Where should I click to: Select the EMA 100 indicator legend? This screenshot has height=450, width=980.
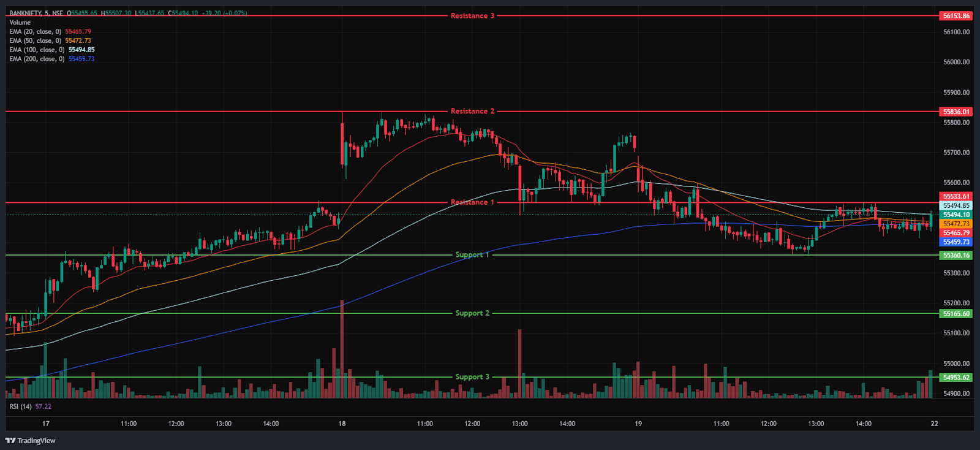click(36, 50)
